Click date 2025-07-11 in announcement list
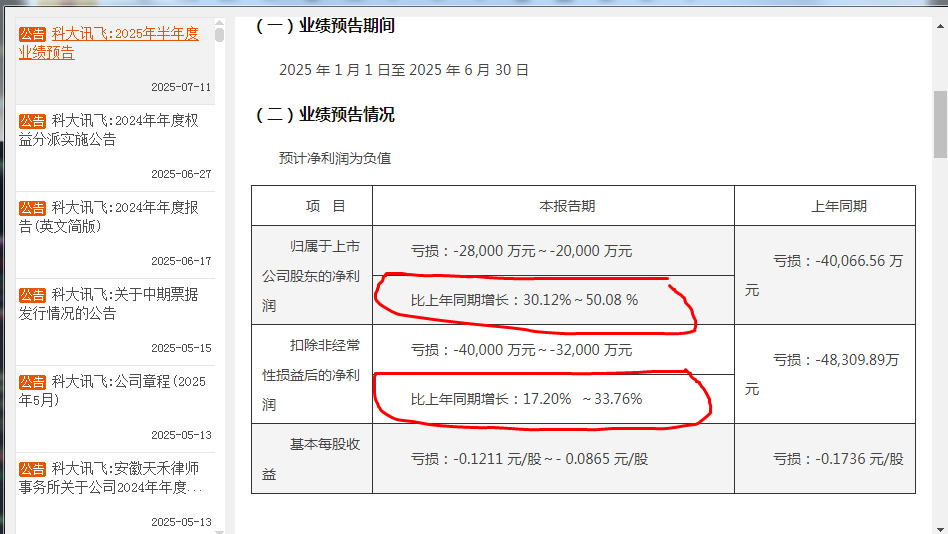 pyautogui.click(x=181, y=87)
